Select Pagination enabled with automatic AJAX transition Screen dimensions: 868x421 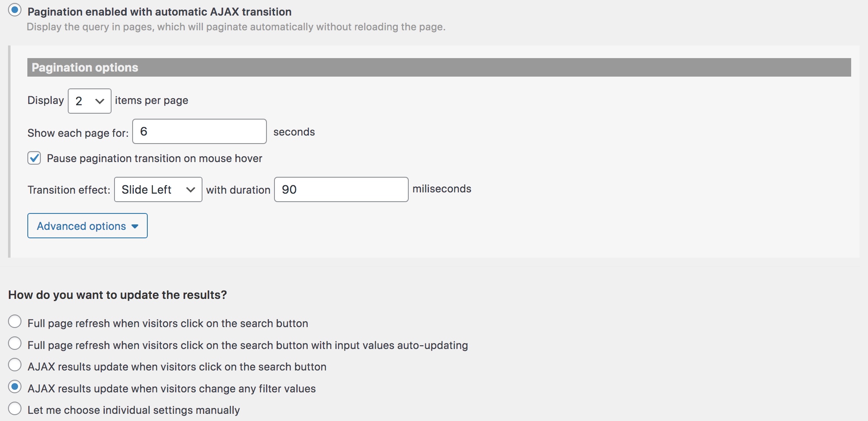click(15, 10)
